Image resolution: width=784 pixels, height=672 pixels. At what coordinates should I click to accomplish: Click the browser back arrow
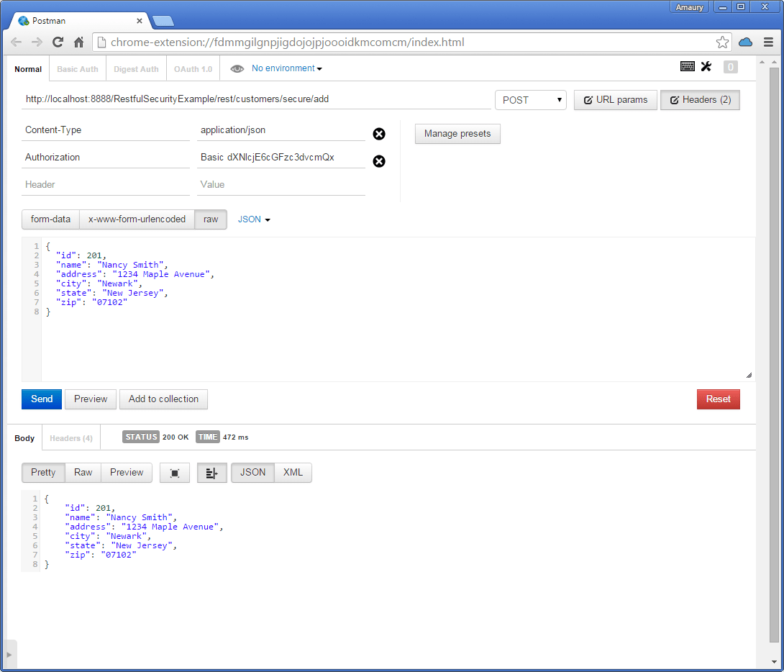16,42
